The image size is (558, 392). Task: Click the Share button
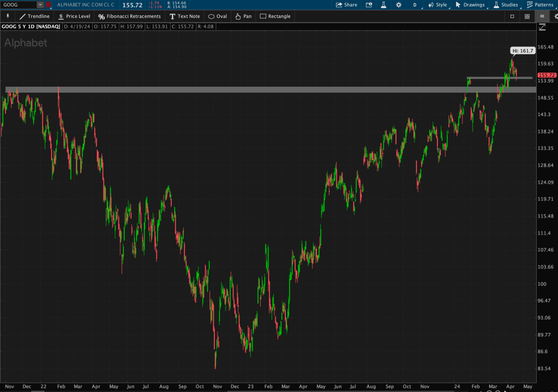point(346,5)
